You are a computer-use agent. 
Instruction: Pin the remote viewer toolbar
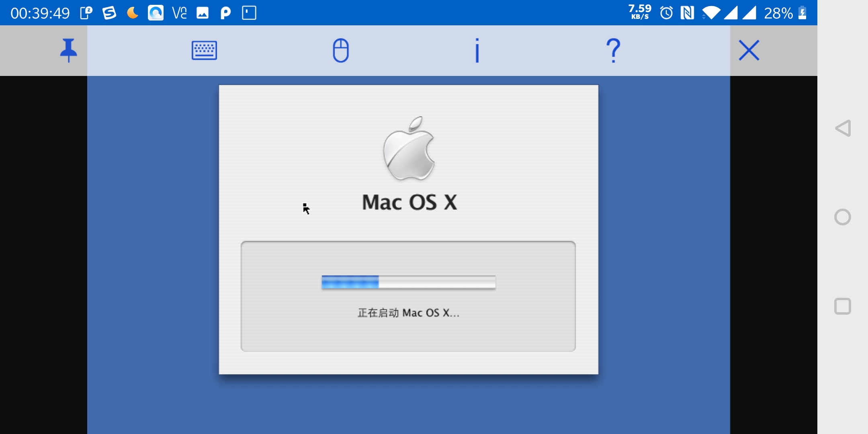(x=68, y=50)
